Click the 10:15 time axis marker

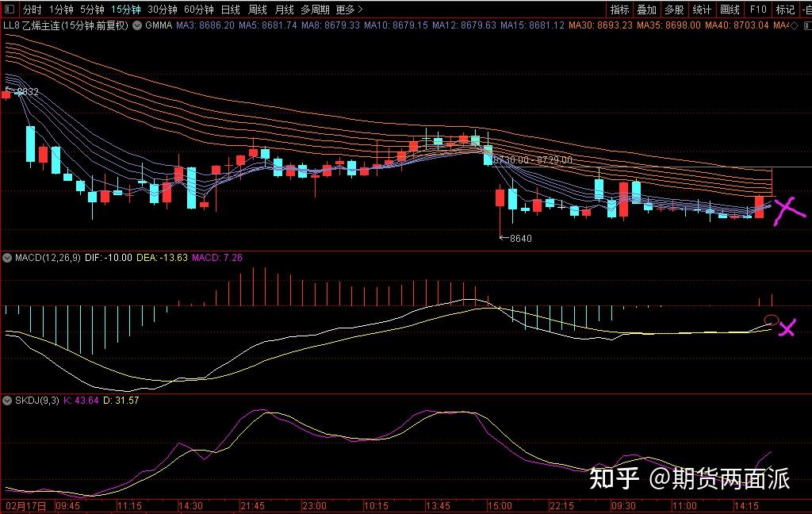click(x=376, y=506)
